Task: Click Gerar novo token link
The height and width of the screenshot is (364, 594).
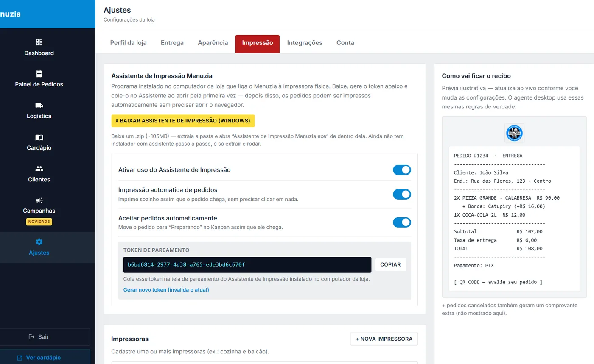Action: (x=166, y=290)
